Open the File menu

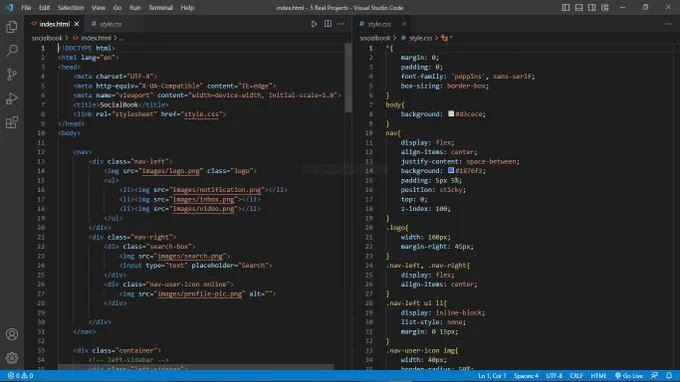(x=26, y=7)
